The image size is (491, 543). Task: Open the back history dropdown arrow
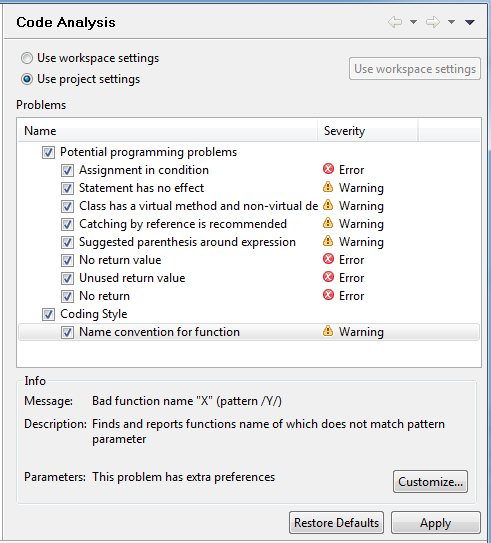pyautogui.click(x=413, y=22)
